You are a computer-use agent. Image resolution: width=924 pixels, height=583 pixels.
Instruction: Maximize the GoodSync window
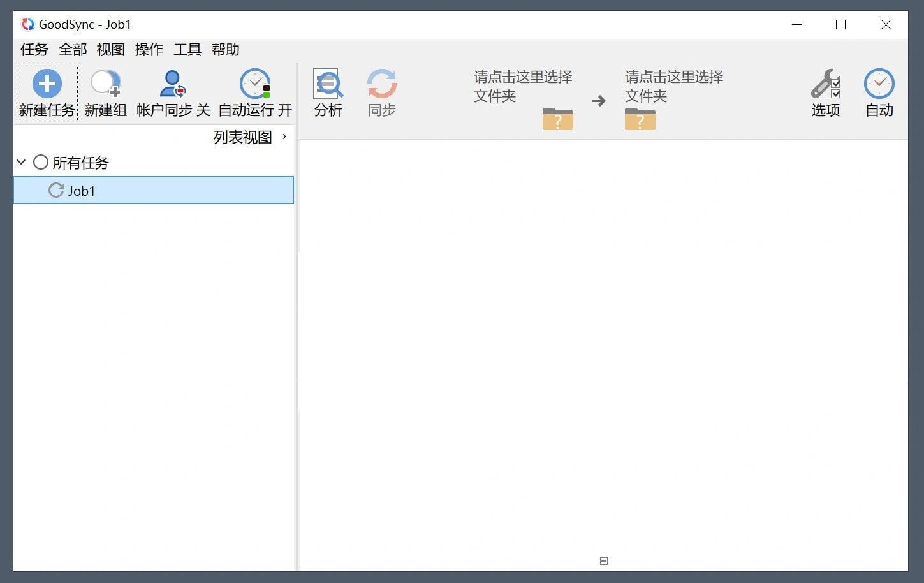point(841,24)
